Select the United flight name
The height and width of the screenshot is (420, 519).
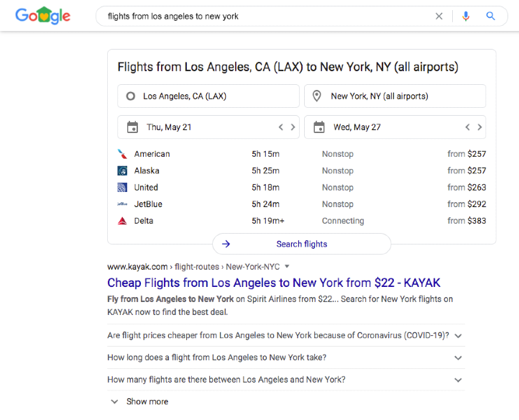[x=146, y=188]
